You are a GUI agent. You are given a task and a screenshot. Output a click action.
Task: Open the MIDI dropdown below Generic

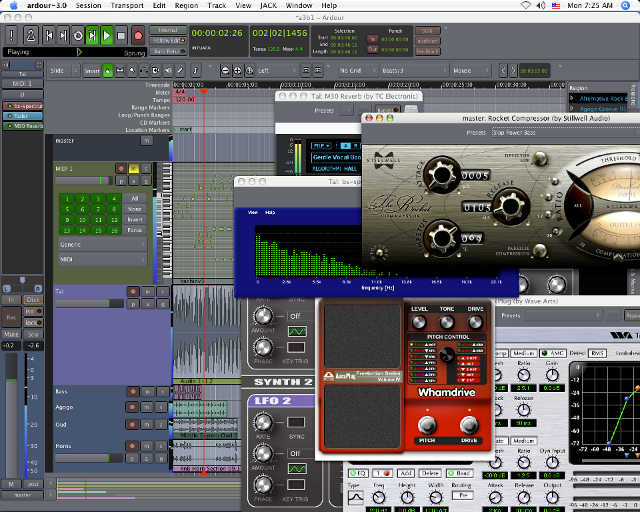tap(102, 259)
